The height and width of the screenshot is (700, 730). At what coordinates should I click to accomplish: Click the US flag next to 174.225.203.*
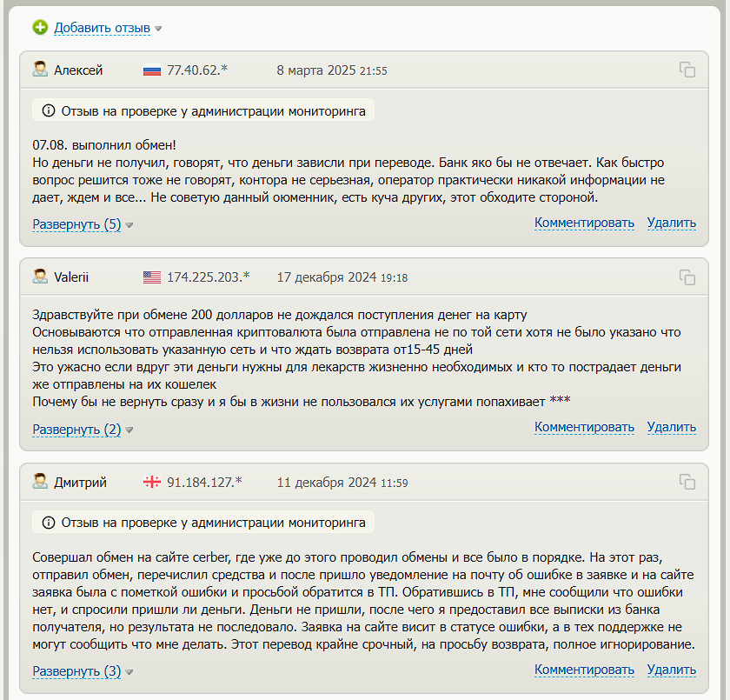click(152, 277)
